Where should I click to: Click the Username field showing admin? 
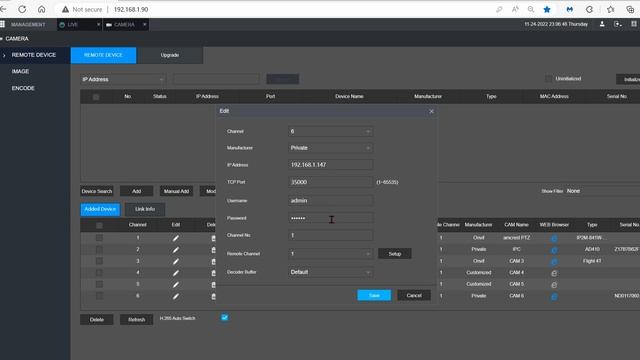(x=330, y=201)
